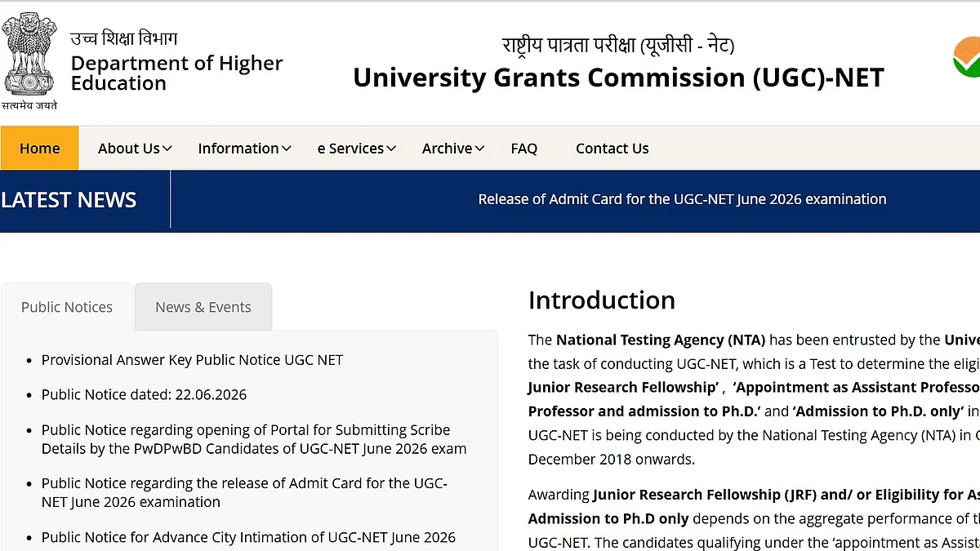Open notice regarding release of Admit Card
The width and height of the screenshot is (980, 551).
(244, 492)
